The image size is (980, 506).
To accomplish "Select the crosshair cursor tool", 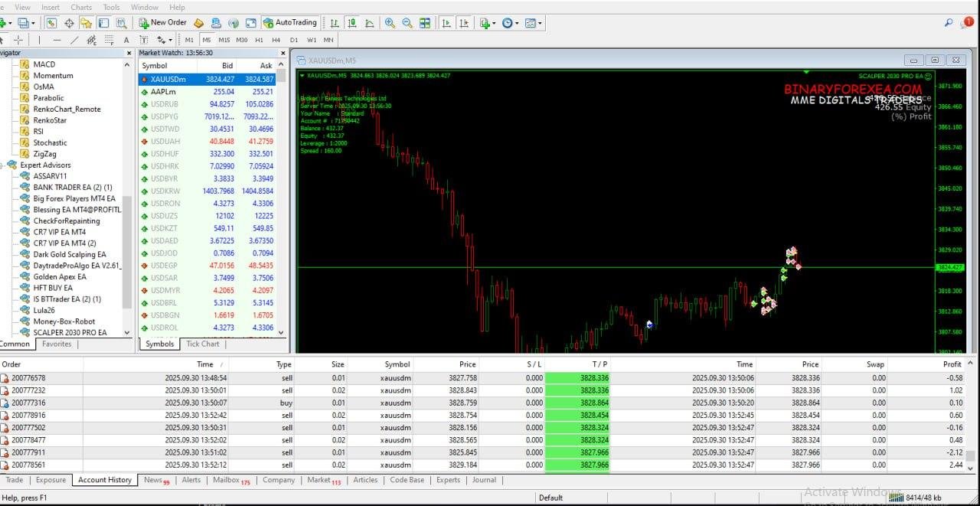I will (18, 40).
